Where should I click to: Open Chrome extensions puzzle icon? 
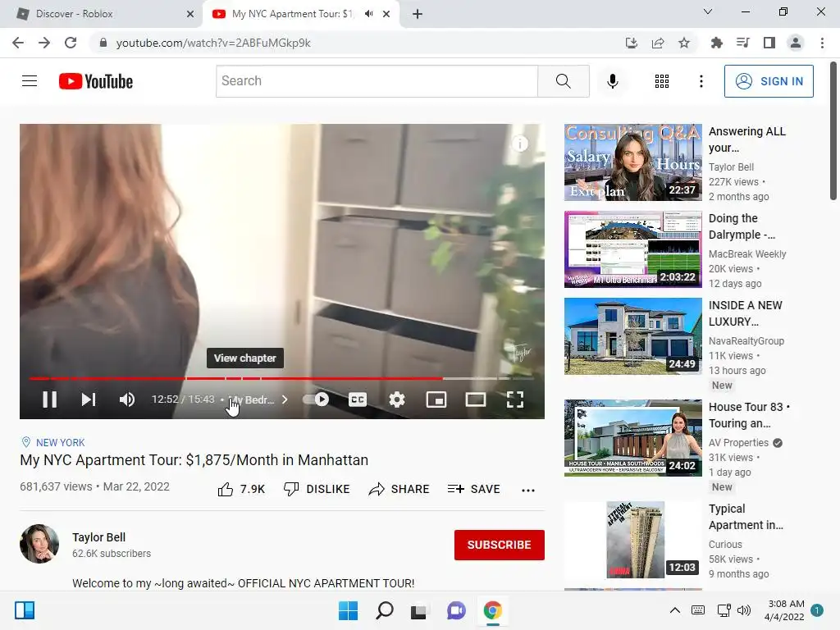(x=716, y=43)
